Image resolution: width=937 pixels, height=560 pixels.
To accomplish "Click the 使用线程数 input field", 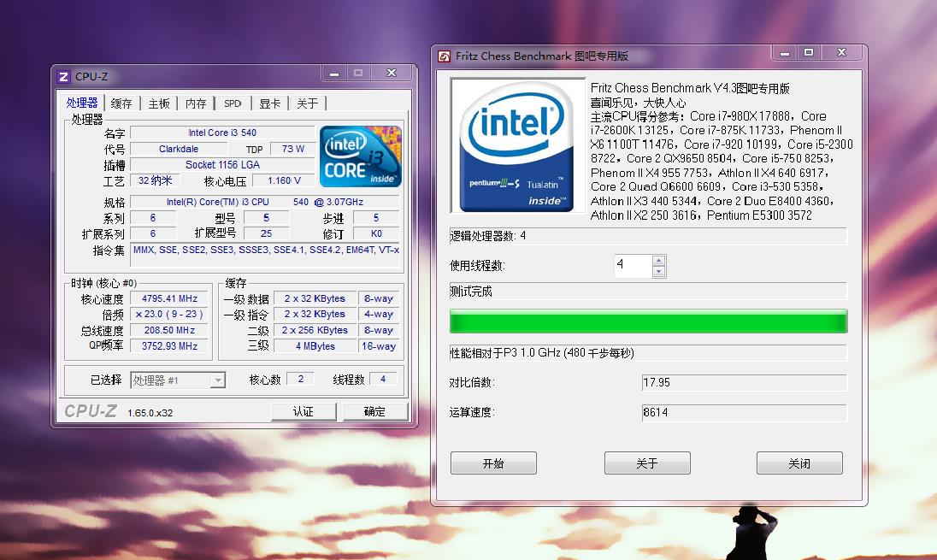I will (634, 266).
